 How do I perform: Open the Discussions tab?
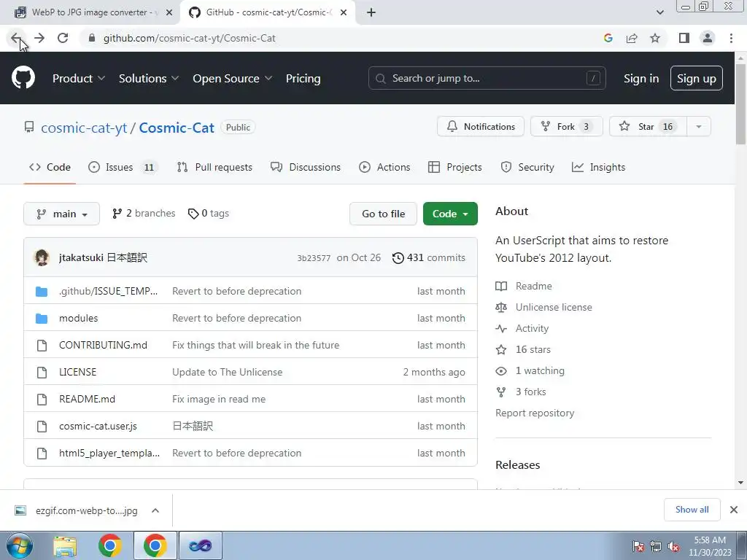306,167
